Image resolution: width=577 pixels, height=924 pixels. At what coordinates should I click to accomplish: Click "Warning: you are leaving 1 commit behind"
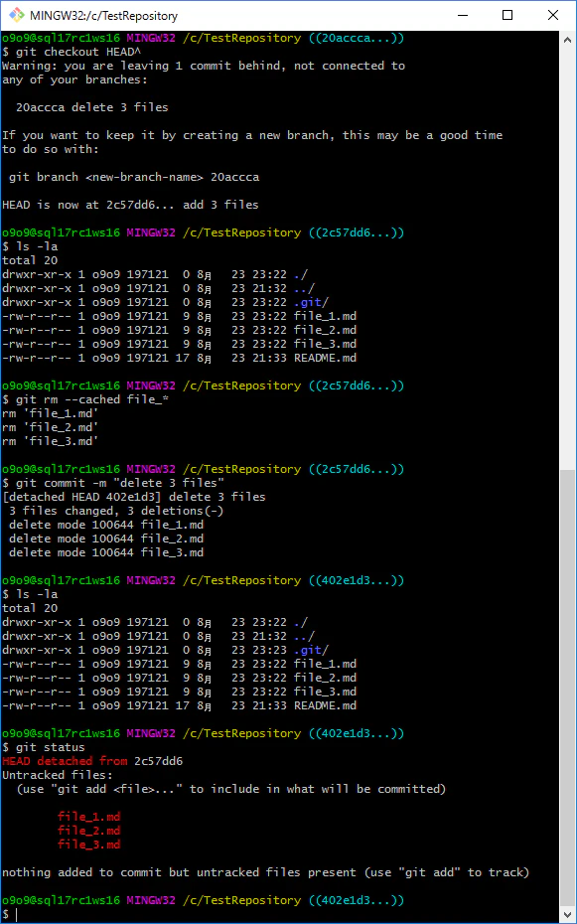click(204, 66)
